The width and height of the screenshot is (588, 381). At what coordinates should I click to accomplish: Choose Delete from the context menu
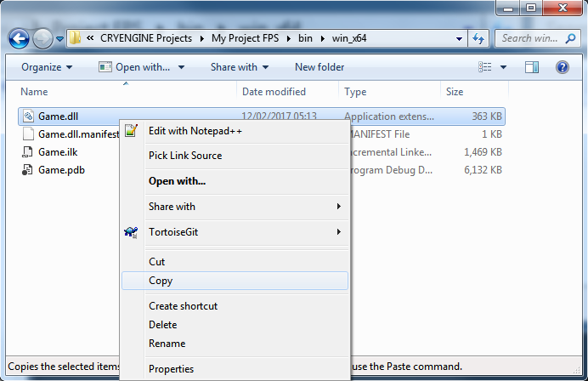235,325
